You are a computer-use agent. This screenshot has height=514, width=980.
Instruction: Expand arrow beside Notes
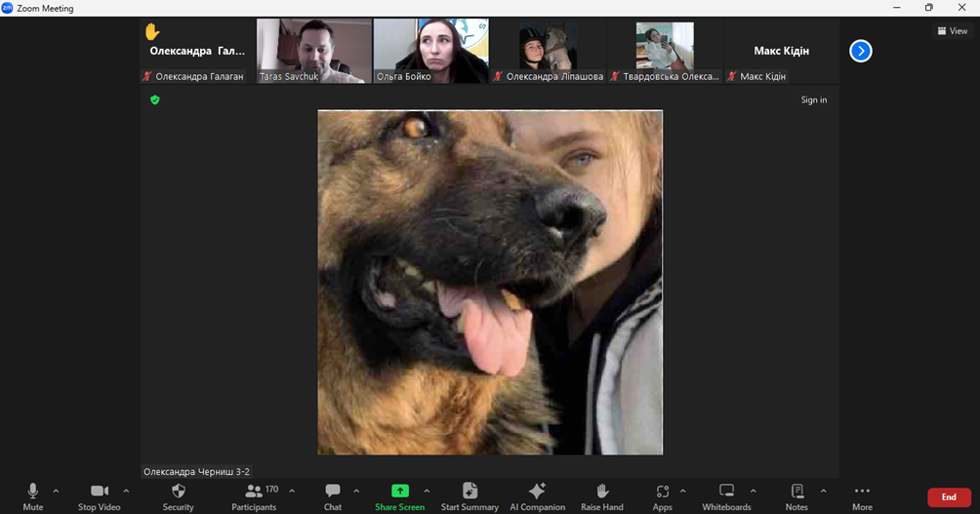823,492
